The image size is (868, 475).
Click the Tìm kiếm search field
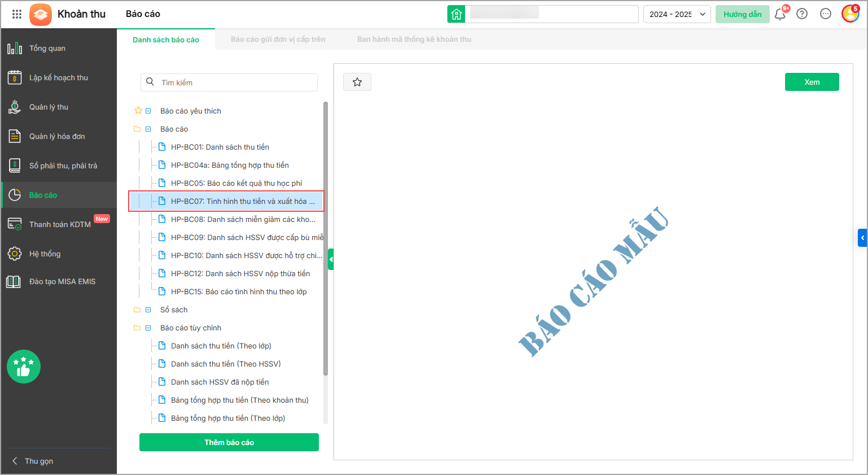229,82
